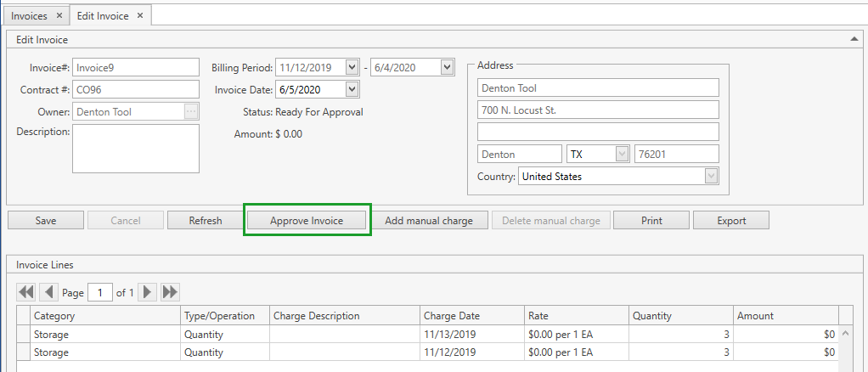
Task: Jump to last page of invoice lines
Action: click(x=170, y=292)
